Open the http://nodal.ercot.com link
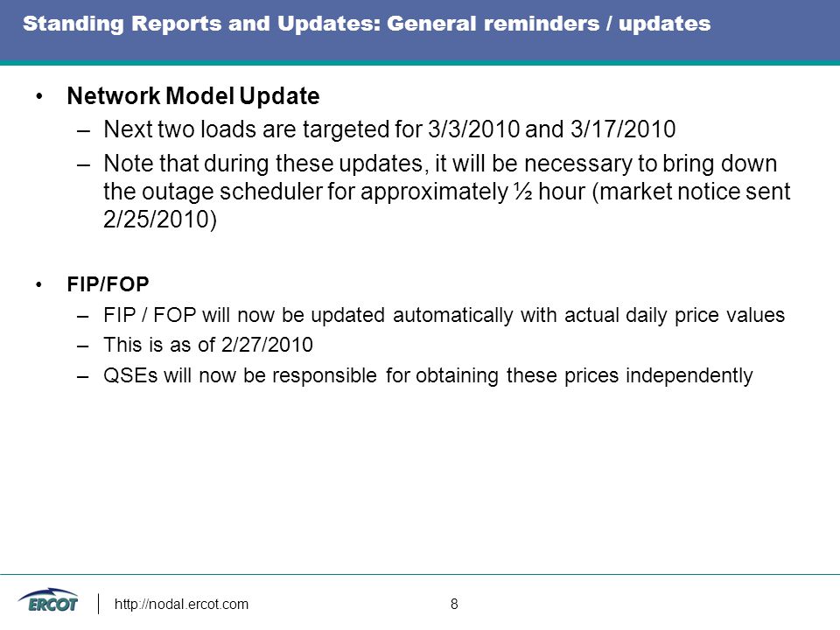 tap(181, 605)
